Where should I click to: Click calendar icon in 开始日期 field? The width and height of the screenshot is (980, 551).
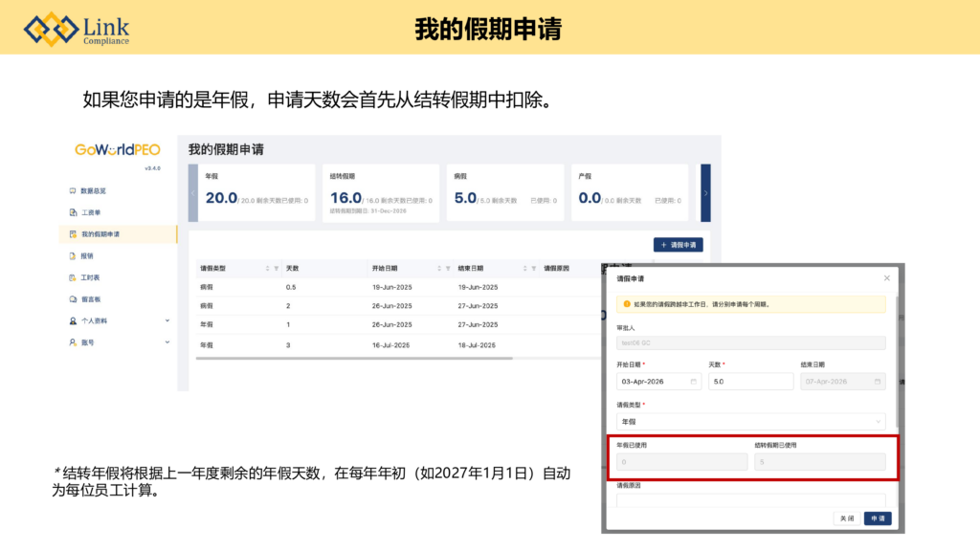694,382
